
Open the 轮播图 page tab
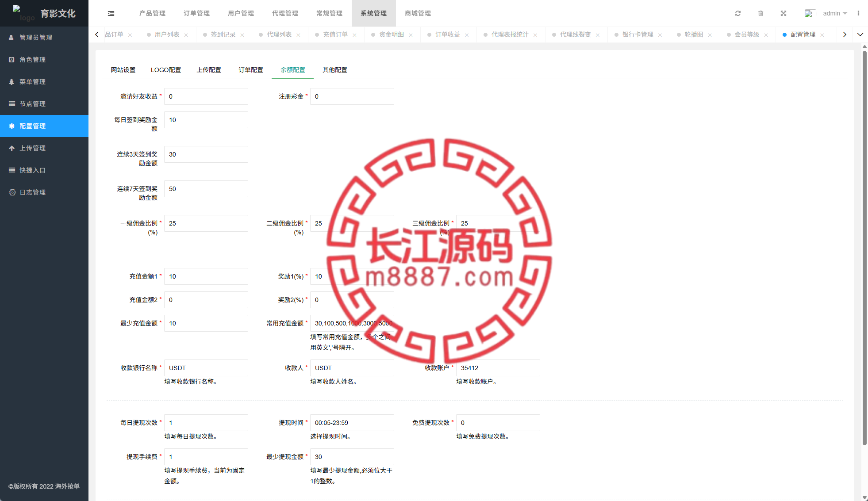694,34
